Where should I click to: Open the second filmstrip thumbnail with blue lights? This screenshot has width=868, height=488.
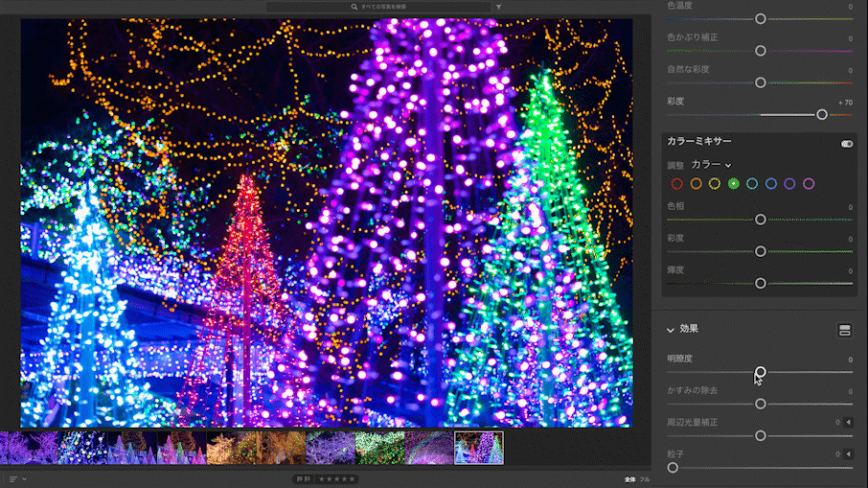point(82,448)
